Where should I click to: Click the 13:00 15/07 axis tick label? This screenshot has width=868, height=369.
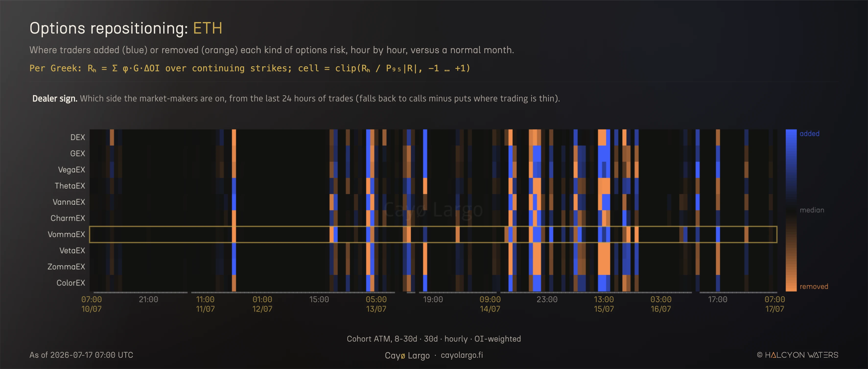coord(604,304)
